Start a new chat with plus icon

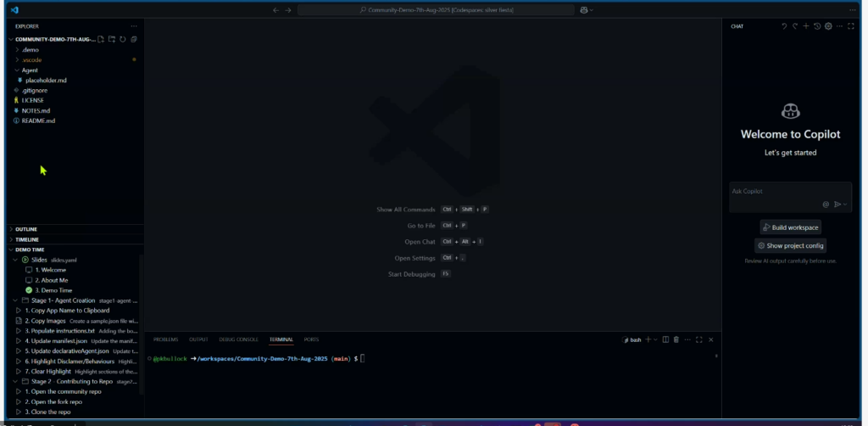[x=806, y=26]
